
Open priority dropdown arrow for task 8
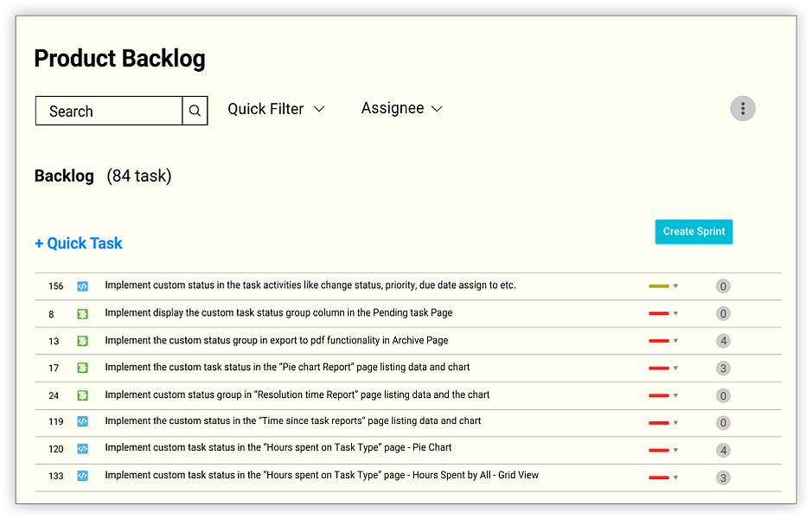pos(675,313)
